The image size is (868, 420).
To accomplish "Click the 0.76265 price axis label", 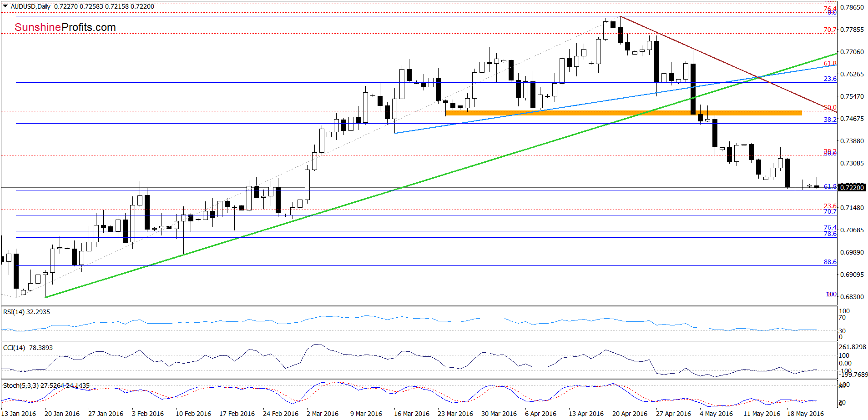I will pos(852,74).
